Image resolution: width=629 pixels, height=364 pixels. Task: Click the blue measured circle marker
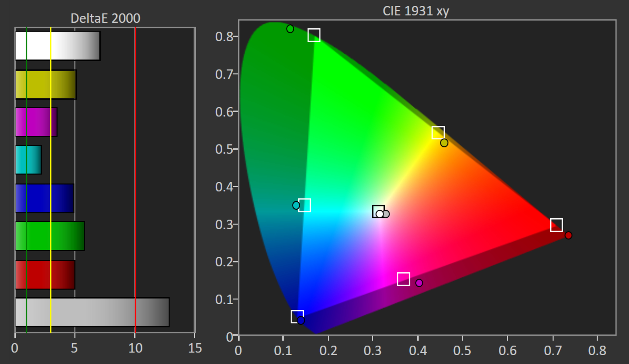tap(301, 320)
